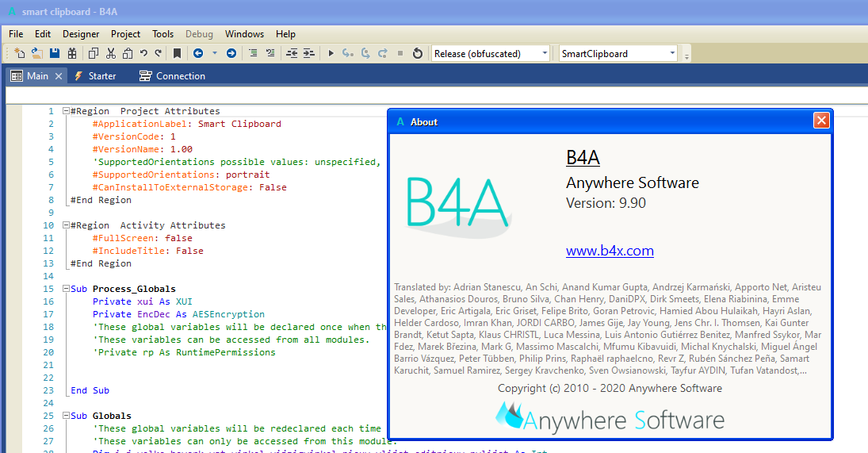Click the decrease indent icon
The image size is (868, 453).
292,53
